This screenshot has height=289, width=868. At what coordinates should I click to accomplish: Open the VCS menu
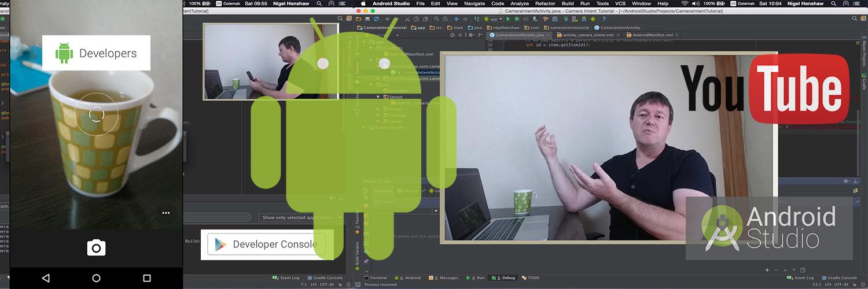coord(620,3)
